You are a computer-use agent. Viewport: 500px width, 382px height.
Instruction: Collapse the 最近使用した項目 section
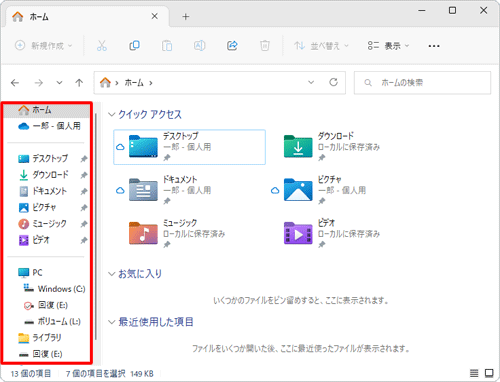click(x=111, y=322)
